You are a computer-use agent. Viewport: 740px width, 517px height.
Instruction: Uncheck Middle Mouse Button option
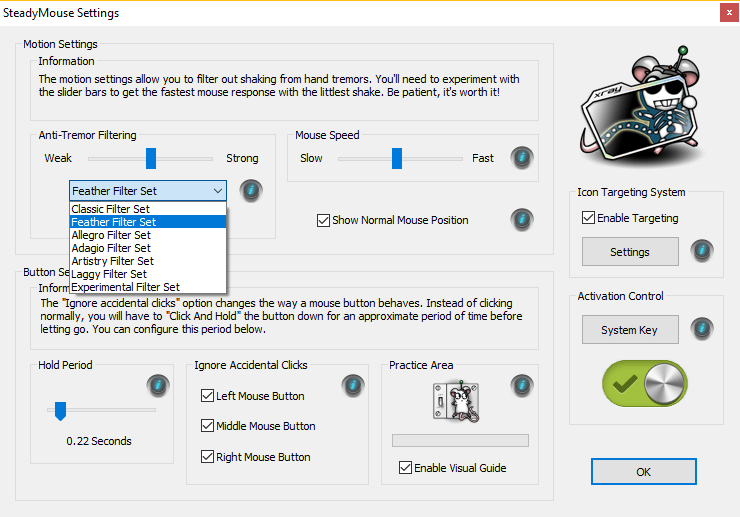tap(207, 426)
